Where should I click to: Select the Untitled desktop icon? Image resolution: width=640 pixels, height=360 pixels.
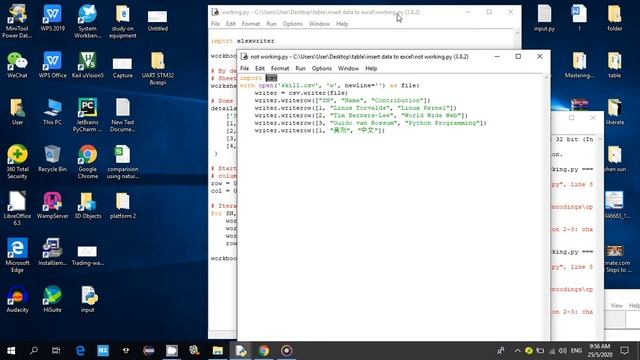point(158,20)
